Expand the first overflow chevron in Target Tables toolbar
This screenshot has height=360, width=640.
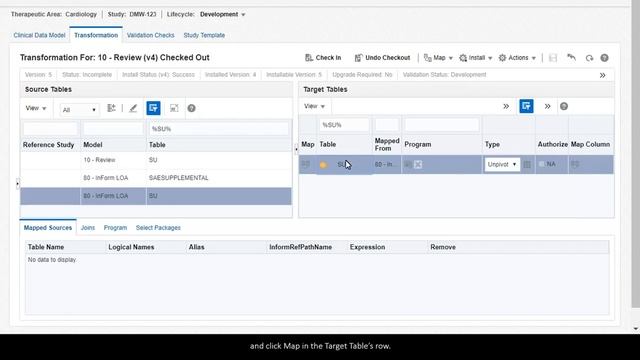click(506, 106)
